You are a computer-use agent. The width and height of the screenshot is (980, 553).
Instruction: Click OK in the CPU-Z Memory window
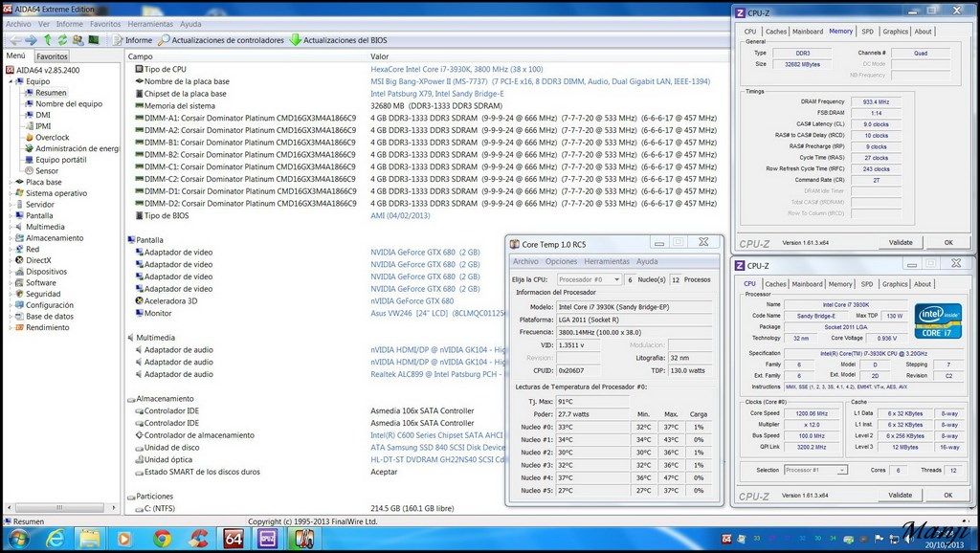(948, 242)
